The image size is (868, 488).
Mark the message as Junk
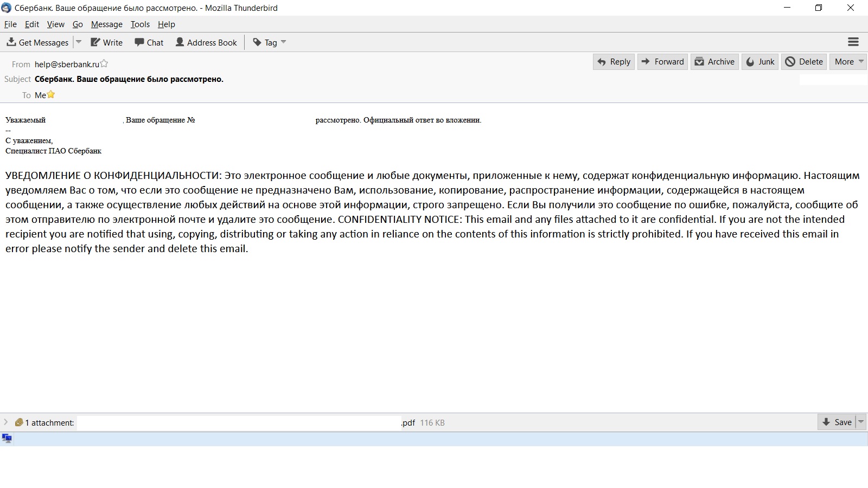click(760, 62)
